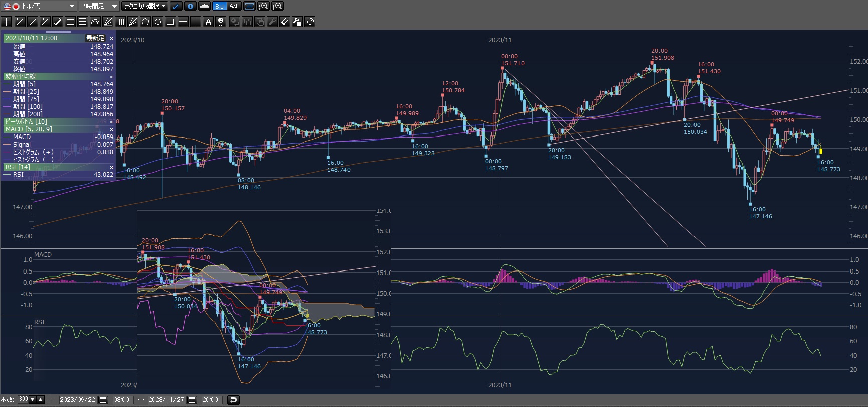Click the bar count increase arrow
Screen dimensions: 868x407
tap(41, 399)
